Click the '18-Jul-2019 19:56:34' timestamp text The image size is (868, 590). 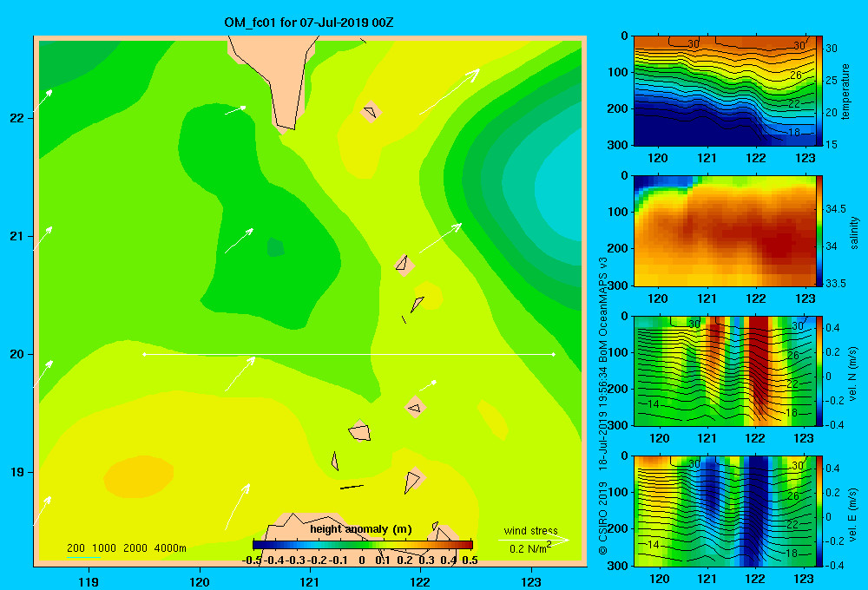click(603, 418)
